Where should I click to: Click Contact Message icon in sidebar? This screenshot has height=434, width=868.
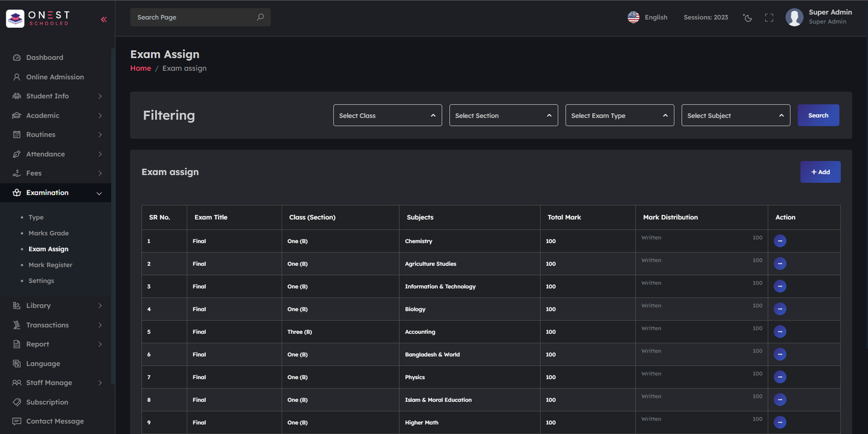(17, 421)
